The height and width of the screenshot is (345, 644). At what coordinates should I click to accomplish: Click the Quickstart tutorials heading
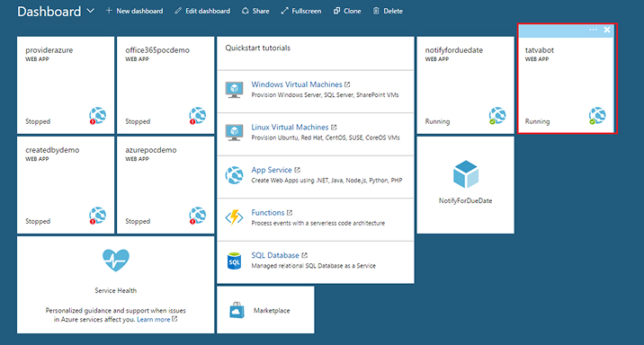[x=257, y=48]
